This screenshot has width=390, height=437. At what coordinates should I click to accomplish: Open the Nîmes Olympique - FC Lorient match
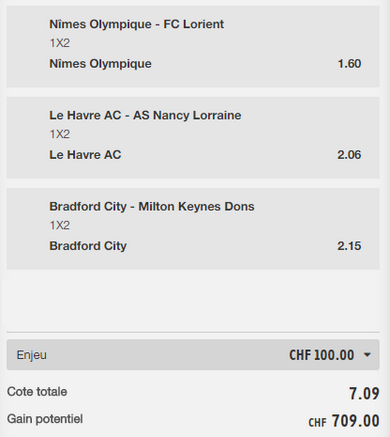coord(137,24)
